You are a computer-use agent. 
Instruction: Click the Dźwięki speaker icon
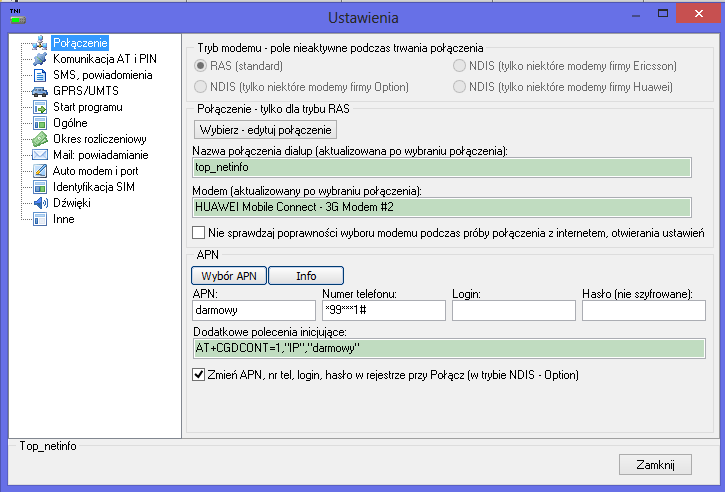pos(40,203)
